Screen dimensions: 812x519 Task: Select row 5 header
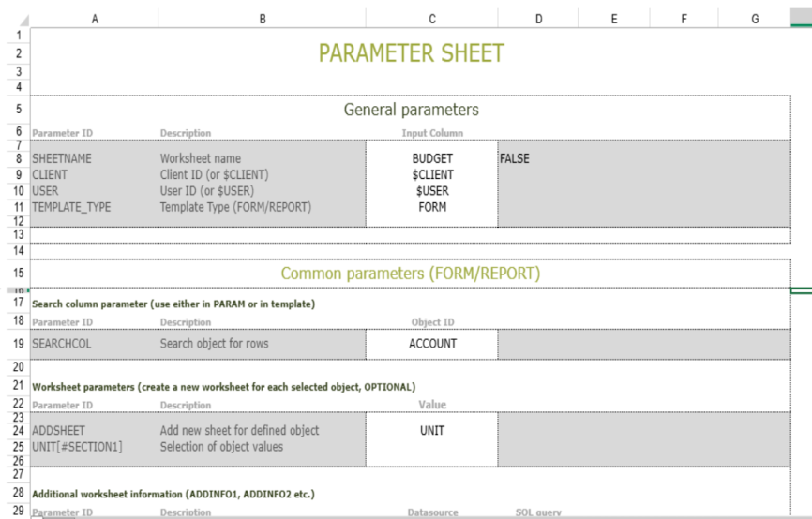tap(19, 110)
